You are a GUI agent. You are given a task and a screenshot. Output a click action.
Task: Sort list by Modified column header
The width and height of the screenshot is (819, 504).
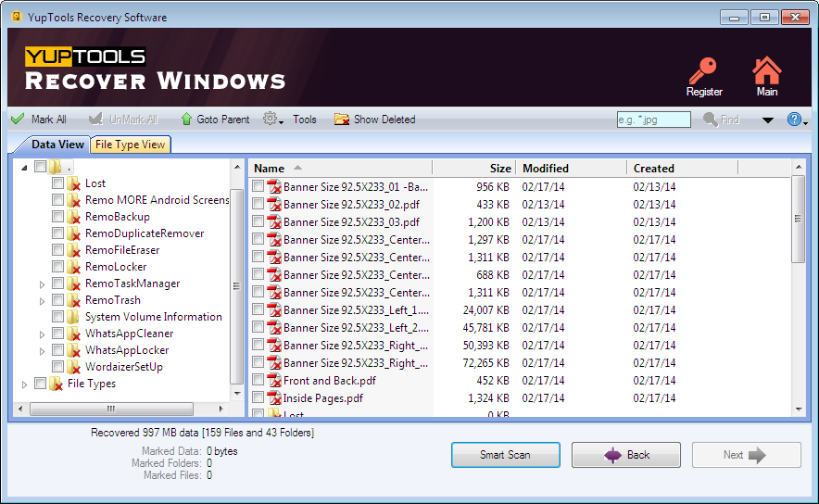[572, 169]
